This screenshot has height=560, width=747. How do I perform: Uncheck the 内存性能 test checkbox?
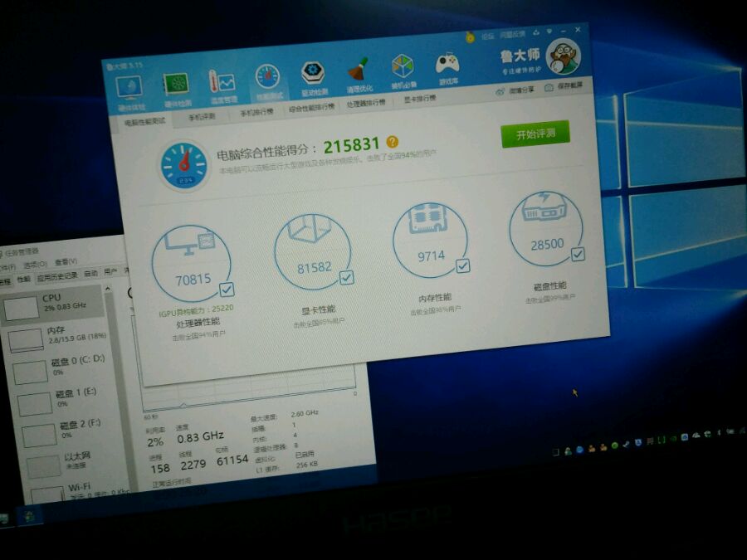[462, 265]
